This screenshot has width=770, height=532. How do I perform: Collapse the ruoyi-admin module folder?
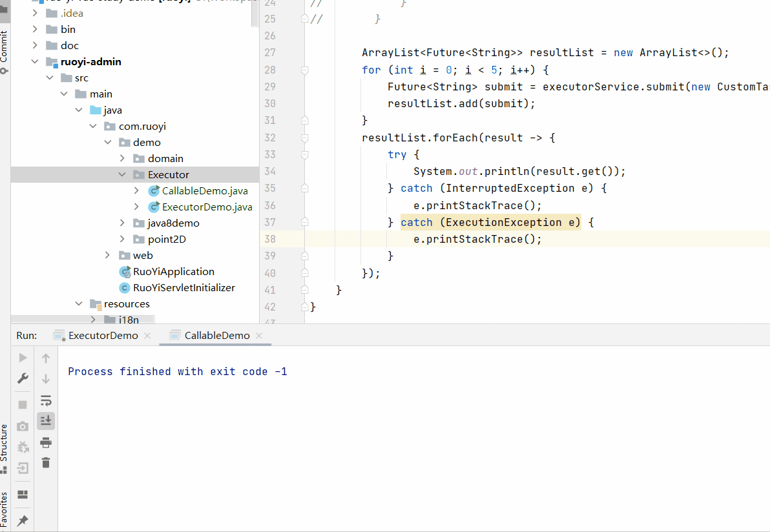pyautogui.click(x=34, y=62)
